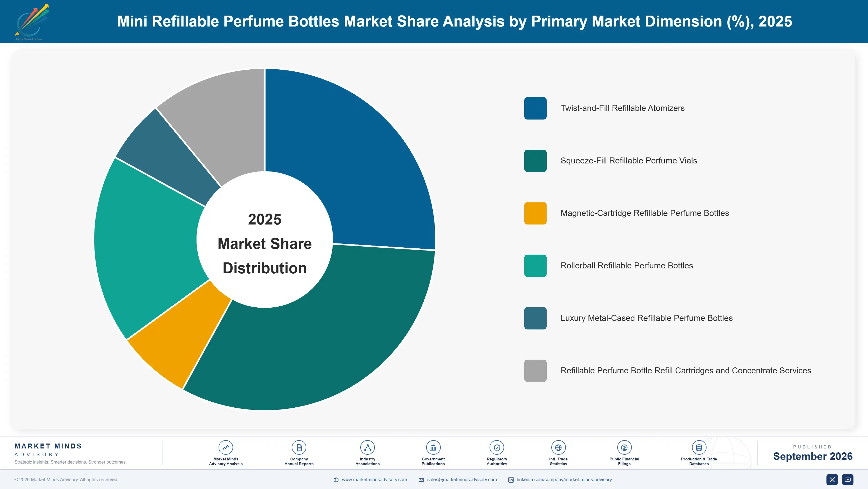Click the Market Minds Advisory Analysis icon
This screenshot has width=868, height=489.
tap(226, 447)
